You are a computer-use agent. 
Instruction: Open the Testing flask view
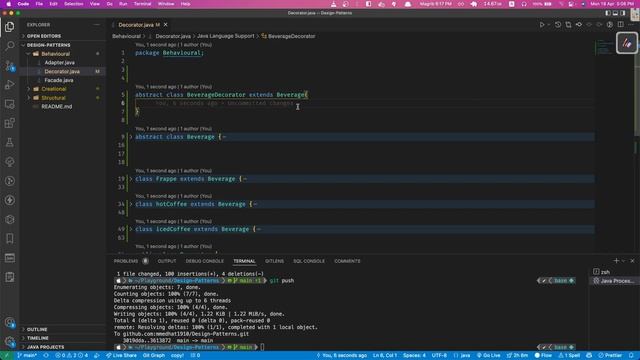9,142
